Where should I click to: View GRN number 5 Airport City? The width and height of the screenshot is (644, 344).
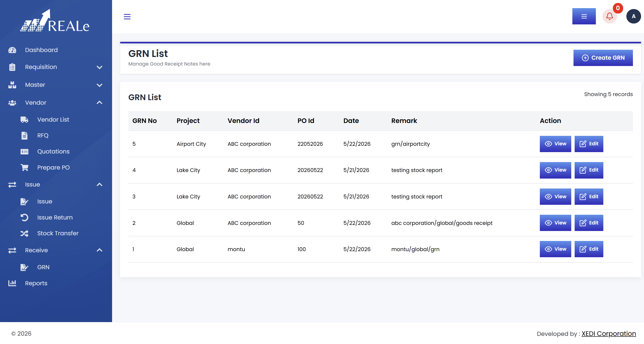555,144
